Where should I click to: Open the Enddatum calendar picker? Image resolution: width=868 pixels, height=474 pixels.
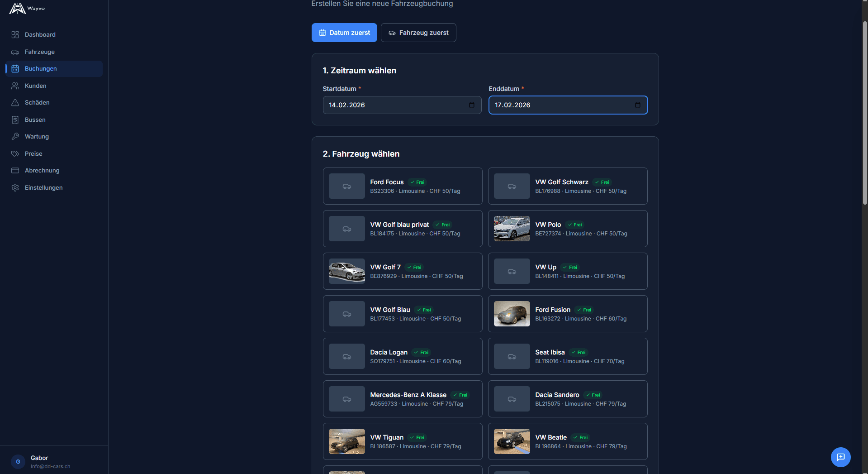(x=637, y=105)
